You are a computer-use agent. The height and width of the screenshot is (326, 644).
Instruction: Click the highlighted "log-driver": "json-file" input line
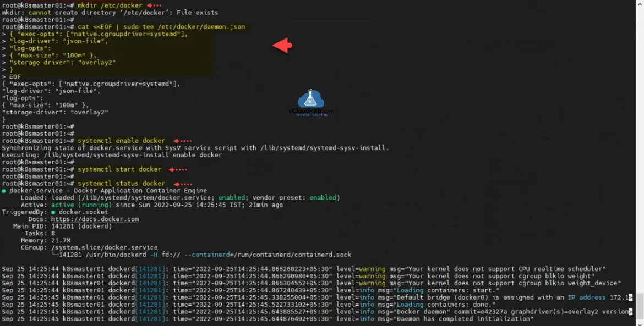[x=58, y=41]
